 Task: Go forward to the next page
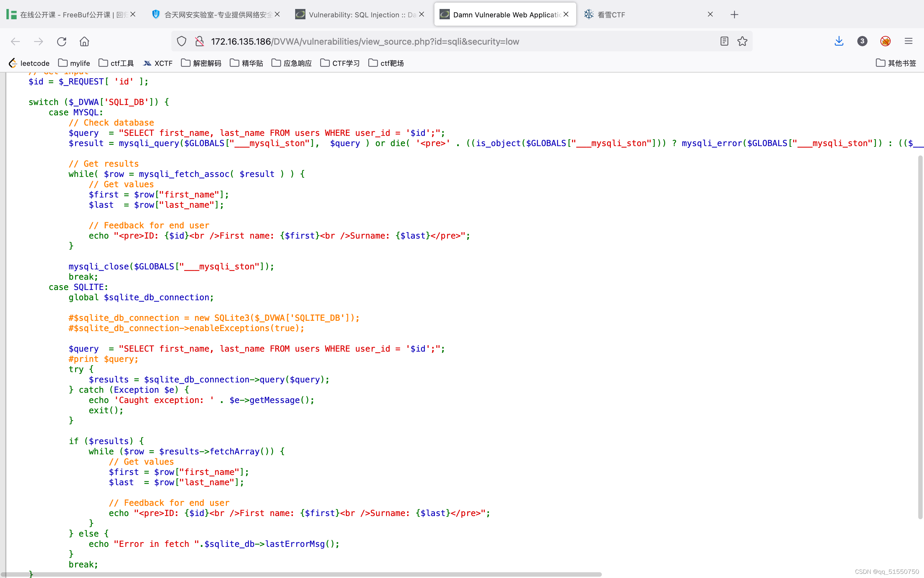(38, 41)
